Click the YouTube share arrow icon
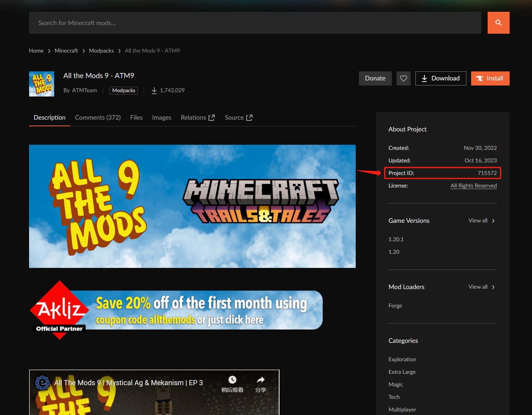Screen dimensions: 532x415 (260, 380)
